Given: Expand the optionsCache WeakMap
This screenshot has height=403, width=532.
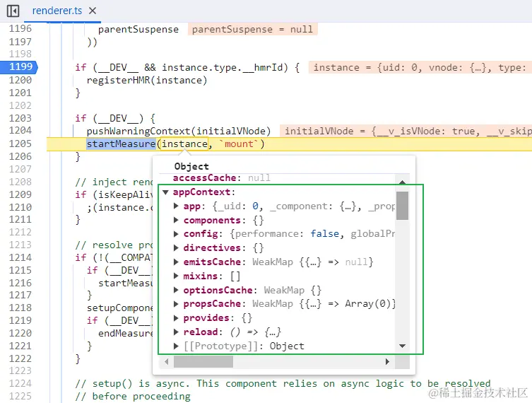Looking at the screenshot, I should [176, 290].
